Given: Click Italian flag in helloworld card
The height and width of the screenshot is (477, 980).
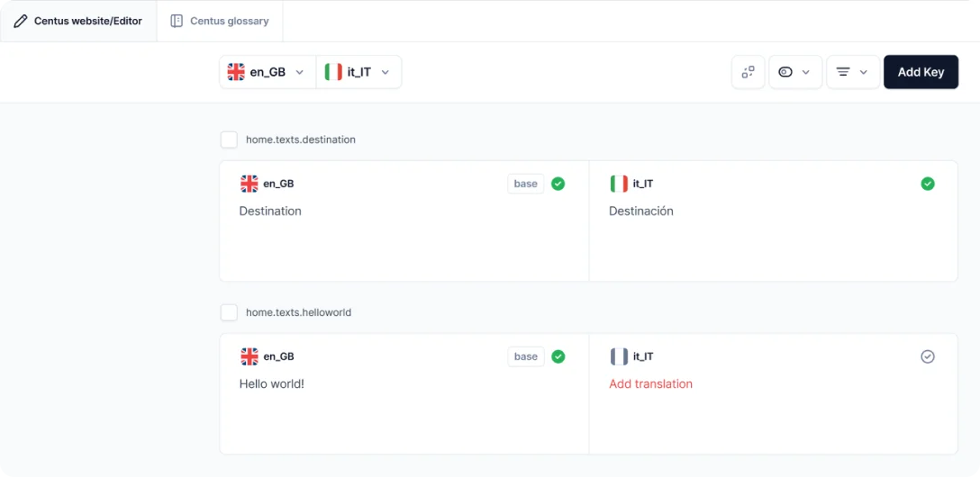Looking at the screenshot, I should click(x=619, y=356).
